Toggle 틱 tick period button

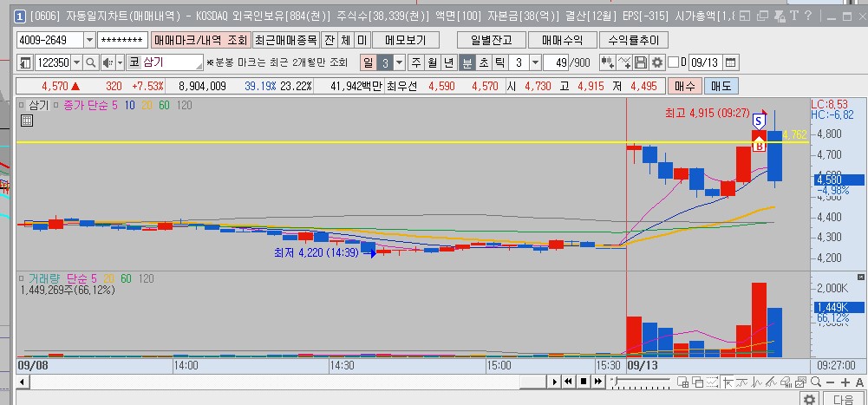point(499,62)
